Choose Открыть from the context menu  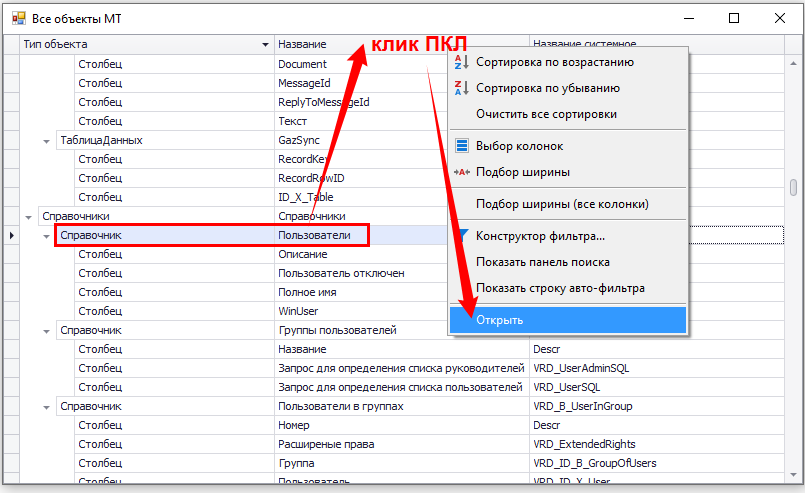499,320
